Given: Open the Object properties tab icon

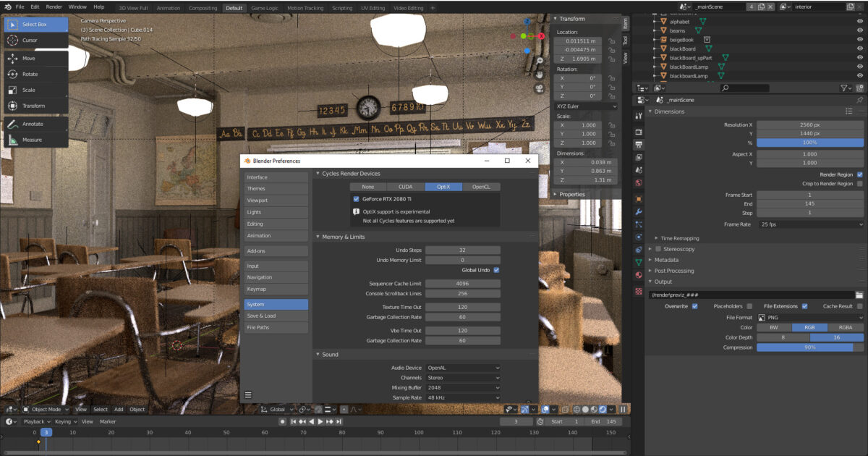Looking at the screenshot, I should (639, 198).
